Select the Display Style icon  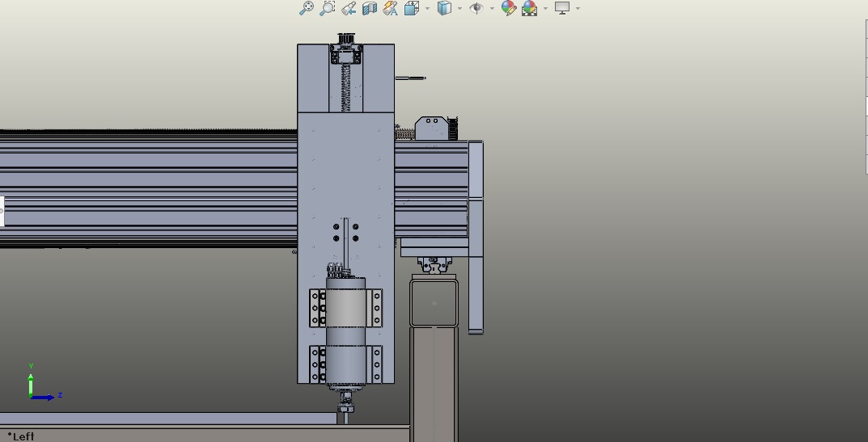[x=444, y=8]
